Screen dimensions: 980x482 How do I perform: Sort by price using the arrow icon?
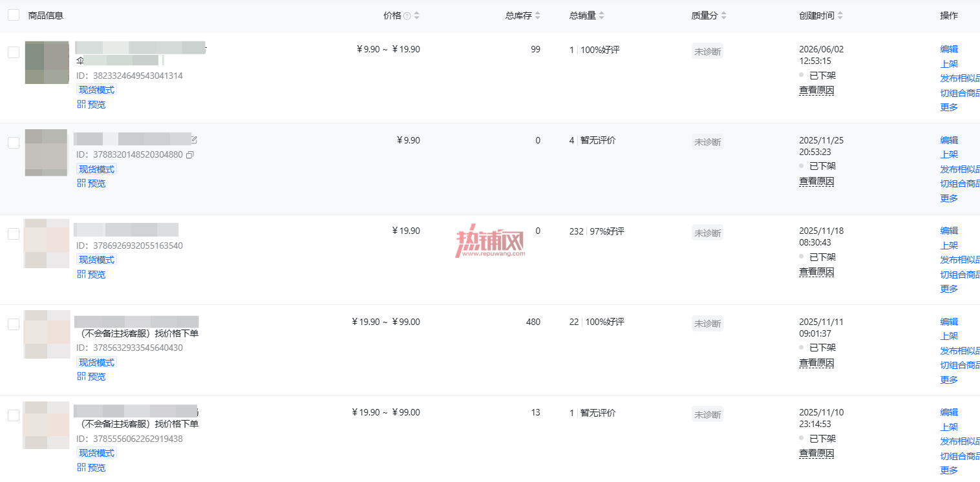click(417, 16)
